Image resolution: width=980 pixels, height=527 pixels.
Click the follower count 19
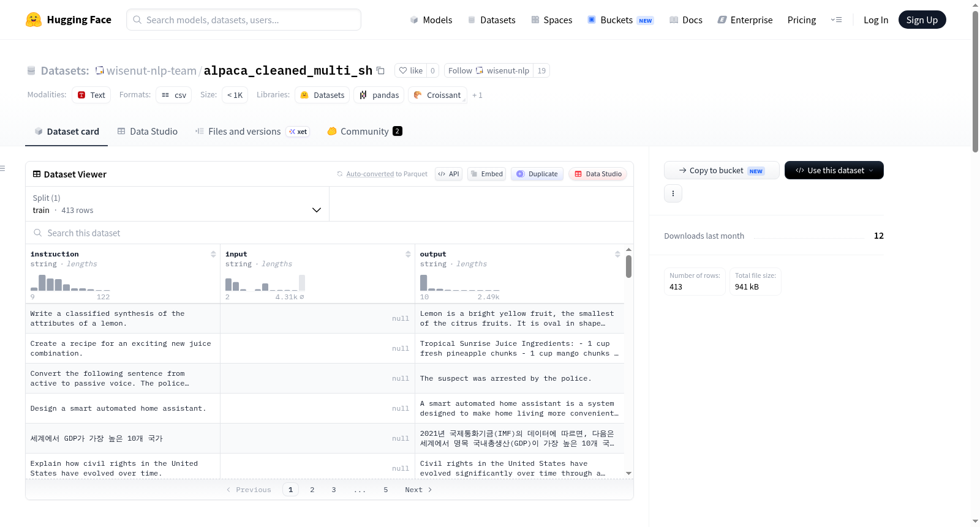point(541,70)
